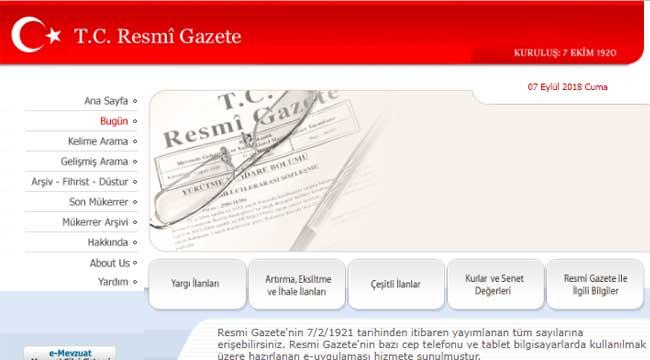Open the Mükerrer Arşivi link
This screenshot has height=360, width=650.
point(95,222)
